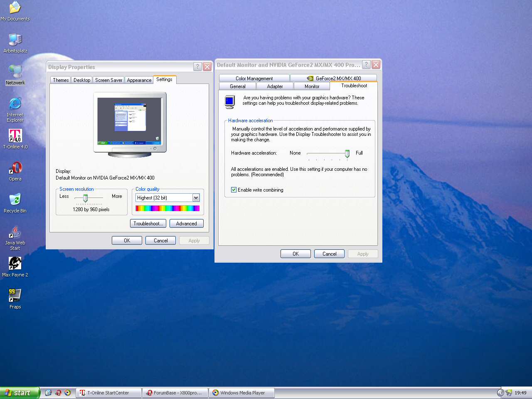Click the help button in Display Properties
The height and width of the screenshot is (399, 532).
pos(197,66)
